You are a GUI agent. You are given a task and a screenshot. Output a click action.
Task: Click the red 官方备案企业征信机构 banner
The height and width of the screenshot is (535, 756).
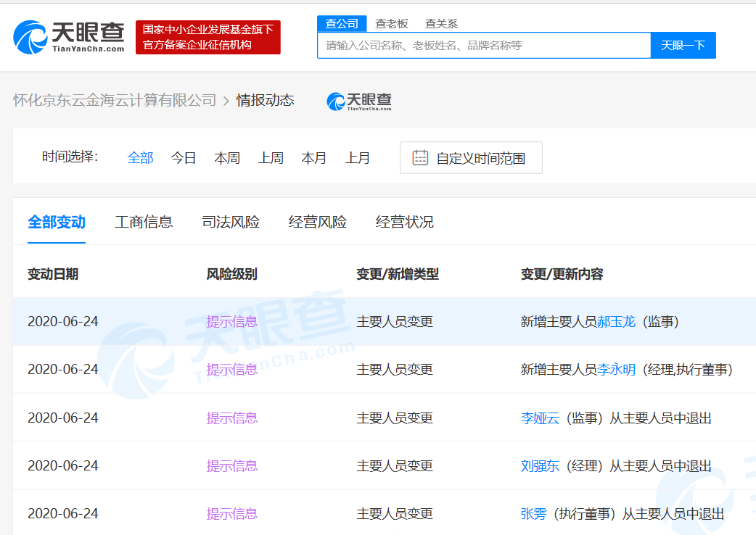pos(208,37)
